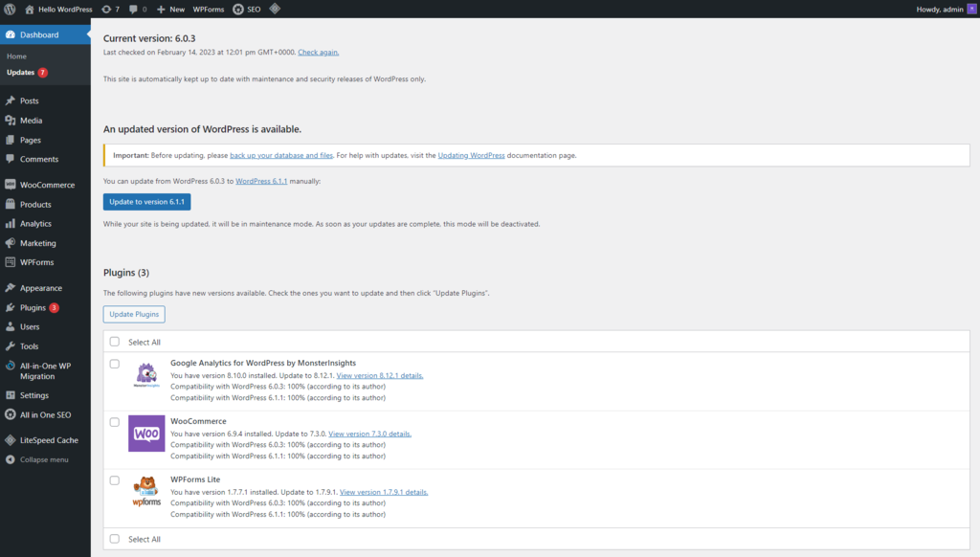This screenshot has width=980, height=557.
Task: Click the Appearance paintbrush icon
Action: pyautogui.click(x=10, y=287)
